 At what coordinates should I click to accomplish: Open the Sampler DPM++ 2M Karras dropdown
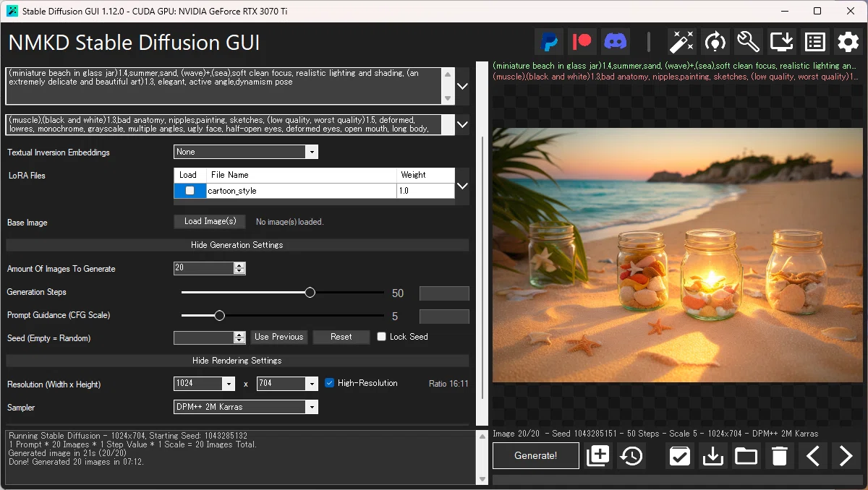(x=246, y=407)
